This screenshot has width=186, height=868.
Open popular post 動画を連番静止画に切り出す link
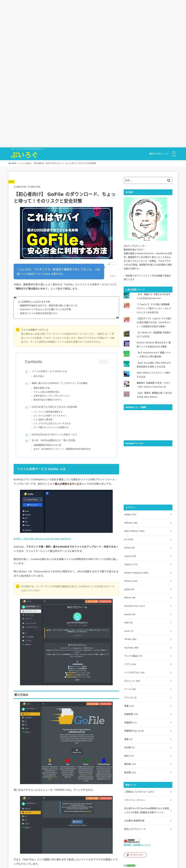(154, 395)
